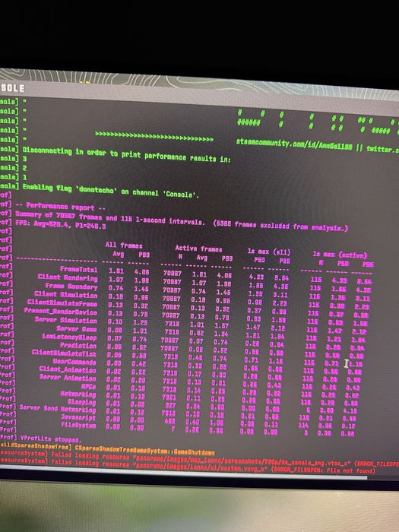Screen dimensions: 399x532
Task: Click the 'CSparseShadowTreeGameSystem::GameShutdown' line
Action: point(144,450)
